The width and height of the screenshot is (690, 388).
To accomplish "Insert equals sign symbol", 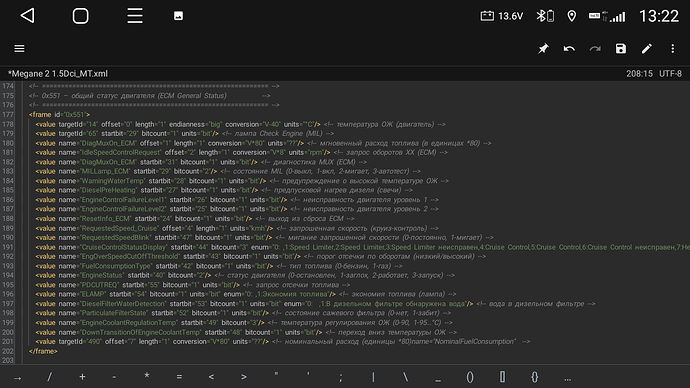I will (179, 377).
